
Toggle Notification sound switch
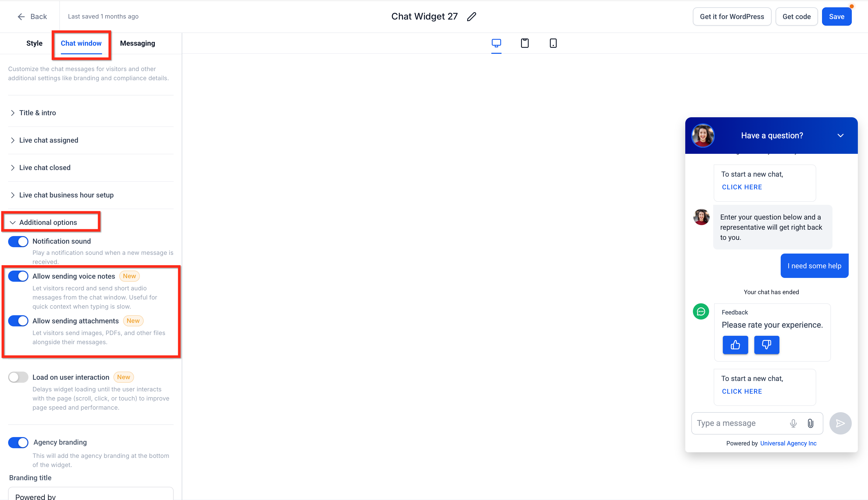pos(18,241)
